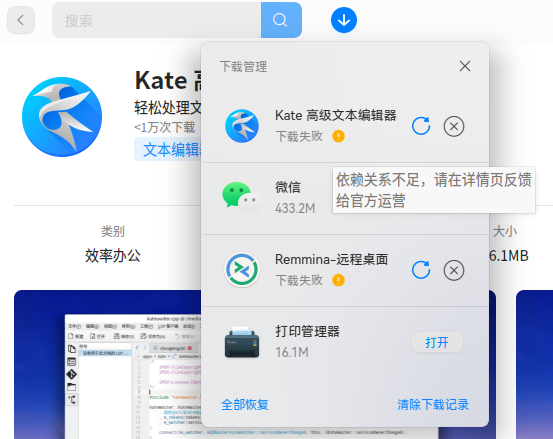Screen dimensions: 553x439
Task: Retry Kate 高级文本编辑器 download
Action: coord(421,126)
